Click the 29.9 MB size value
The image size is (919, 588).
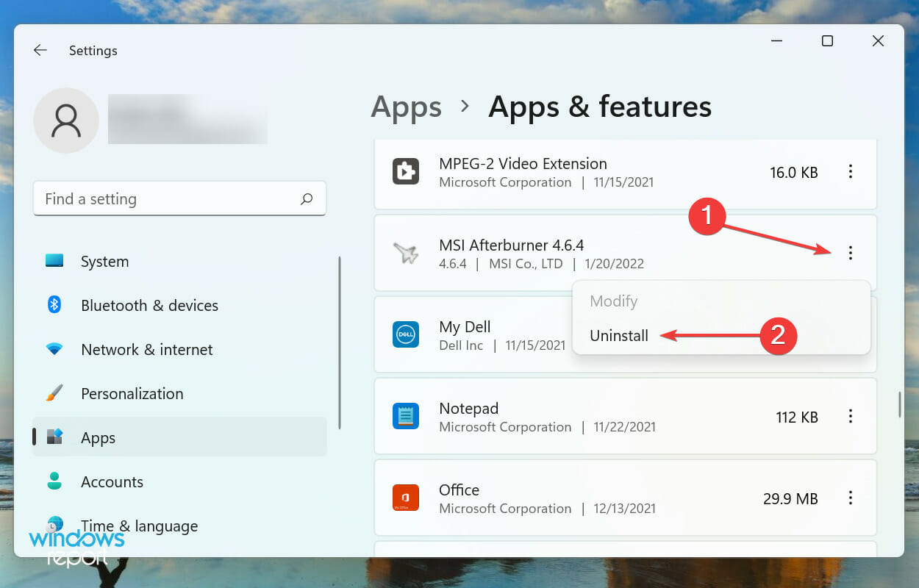coord(790,498)
